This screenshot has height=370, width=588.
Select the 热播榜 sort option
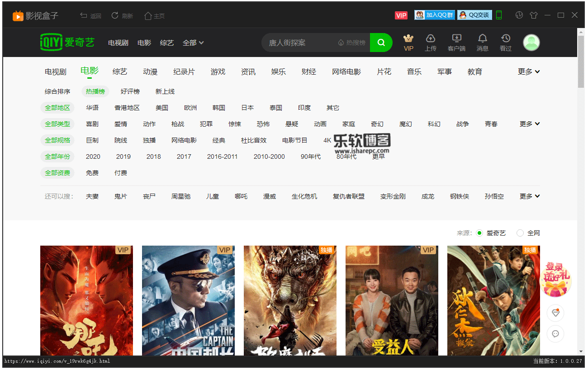(x=95, y=91)
